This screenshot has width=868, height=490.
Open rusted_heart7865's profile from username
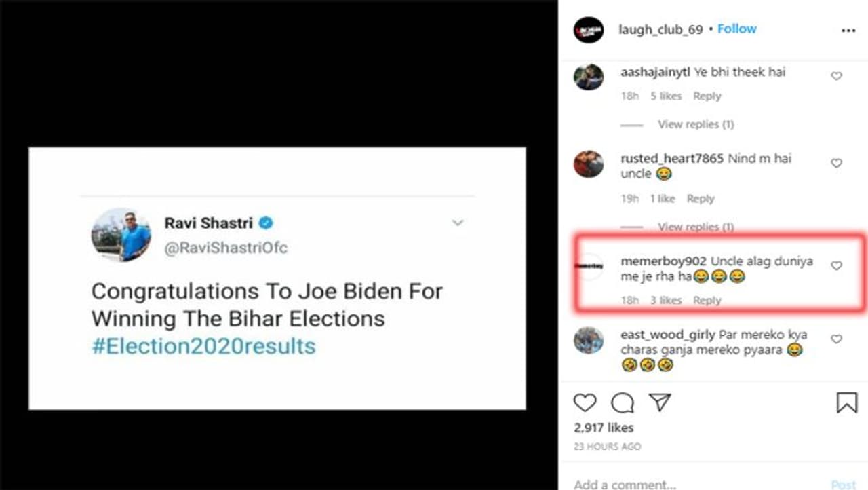click(x=672, y=159)
